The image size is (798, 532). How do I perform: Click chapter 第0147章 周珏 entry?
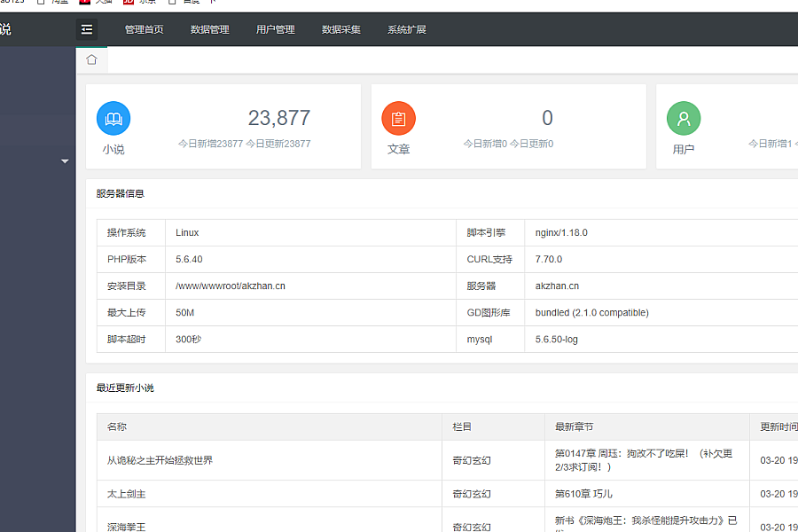[x=644, y=460]
